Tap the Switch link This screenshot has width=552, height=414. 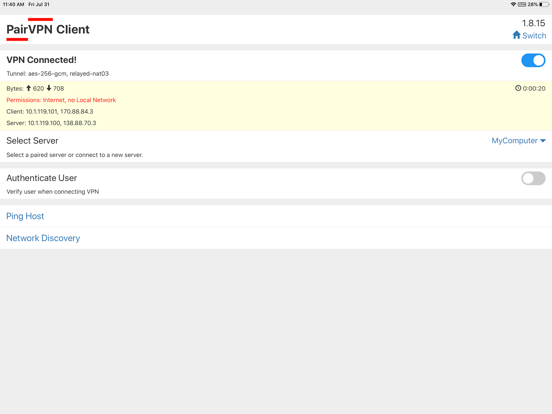tap(534, 36)
